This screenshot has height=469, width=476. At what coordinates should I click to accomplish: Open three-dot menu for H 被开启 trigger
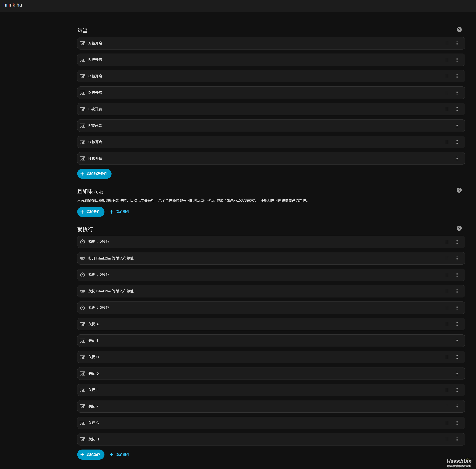[x=457, y=159]
